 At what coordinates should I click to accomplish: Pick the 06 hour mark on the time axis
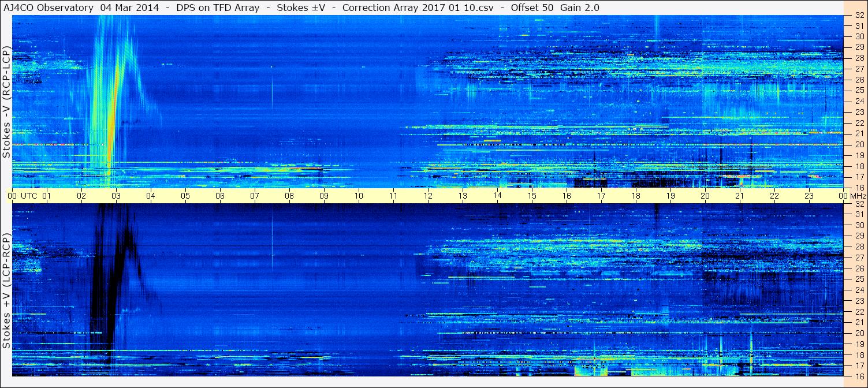pyautogui.click(x=220, y=196)
